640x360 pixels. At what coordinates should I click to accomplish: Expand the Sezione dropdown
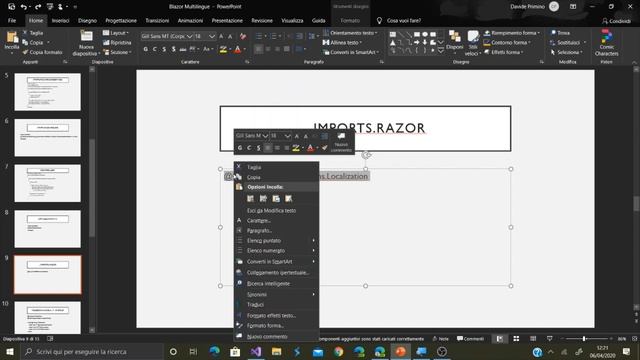coord(118,52)
